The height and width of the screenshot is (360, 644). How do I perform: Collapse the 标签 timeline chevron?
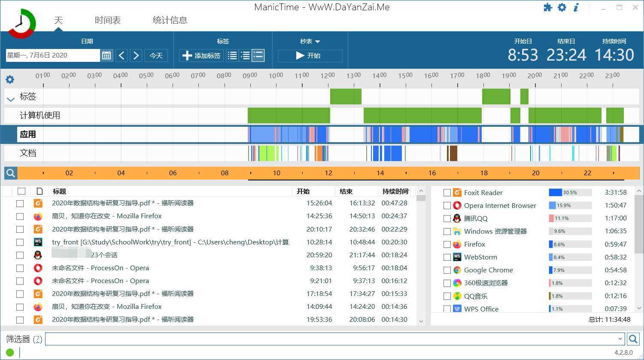pos(11,99)
